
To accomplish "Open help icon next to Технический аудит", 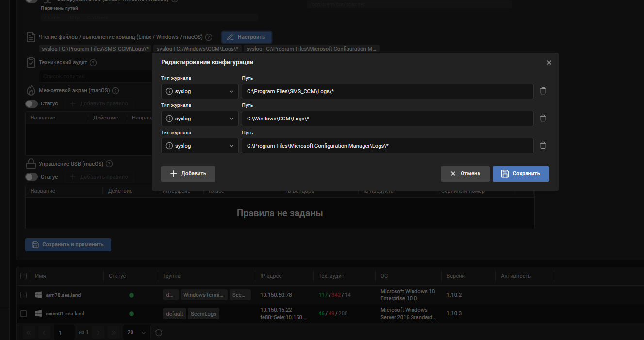I will click(93, 63).
